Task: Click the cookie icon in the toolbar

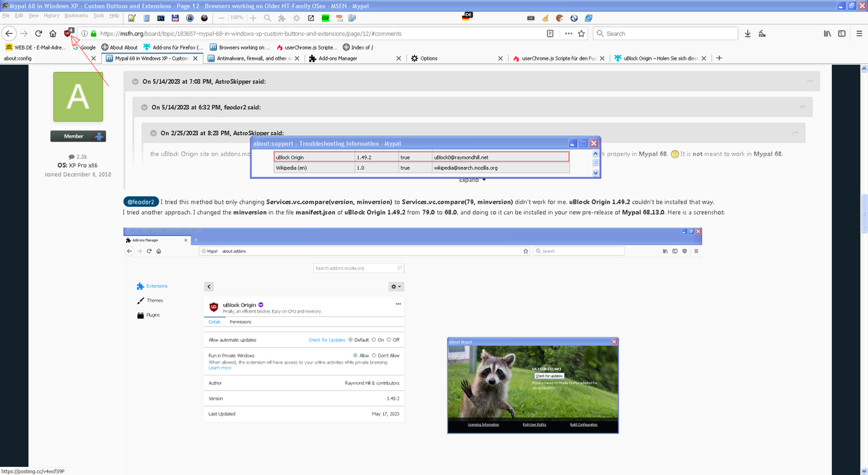Action: pos(559,18)
